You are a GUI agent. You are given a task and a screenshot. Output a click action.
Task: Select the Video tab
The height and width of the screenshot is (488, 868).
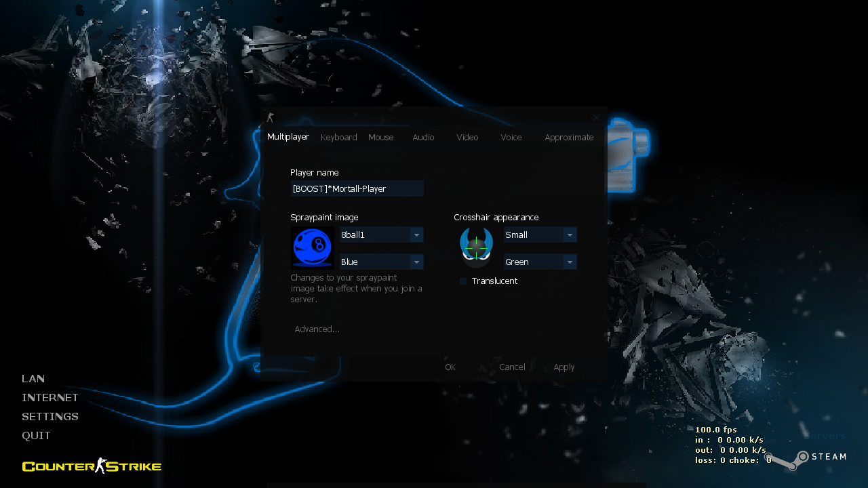(467, 138)
